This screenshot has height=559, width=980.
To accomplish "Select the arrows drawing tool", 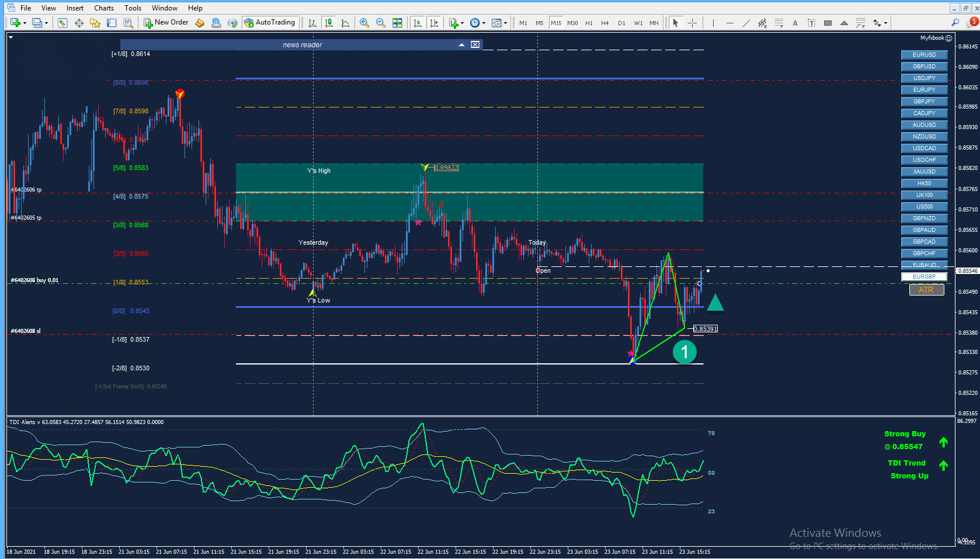I will 877,23.
